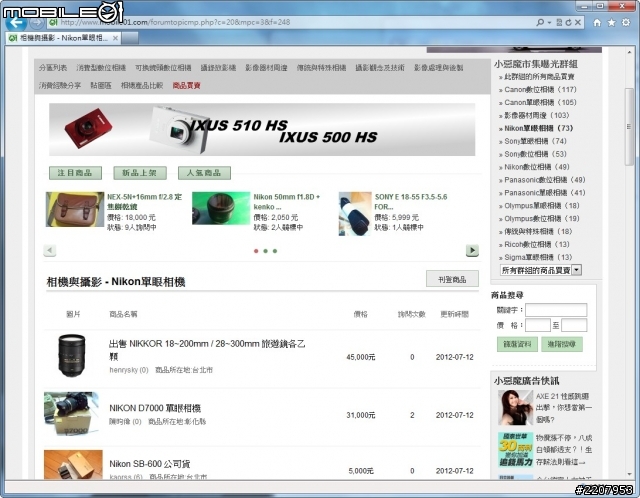Click seller name henrysky
This screenshot has height=498, width=640.
click(124, 370)
